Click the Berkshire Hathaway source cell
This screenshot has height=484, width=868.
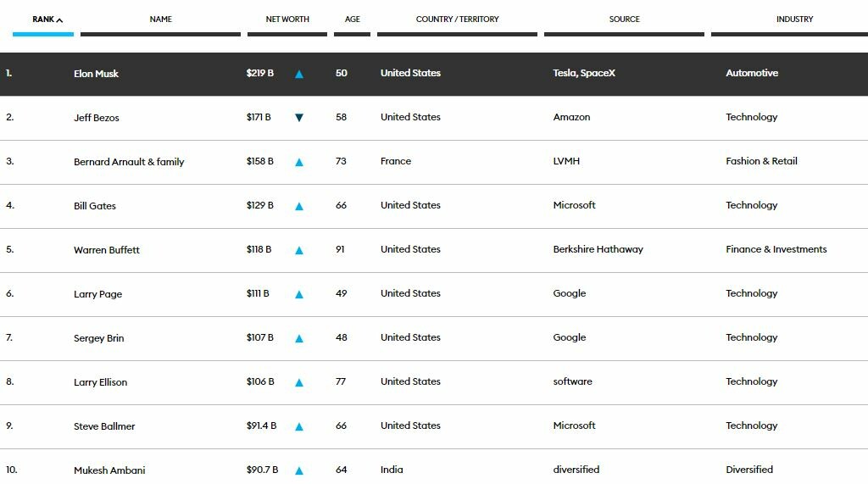pyautogui.click(x=598, y=249)
